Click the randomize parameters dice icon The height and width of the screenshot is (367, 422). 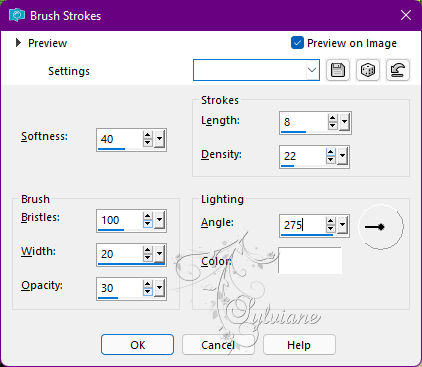click(x=368, y=70)
